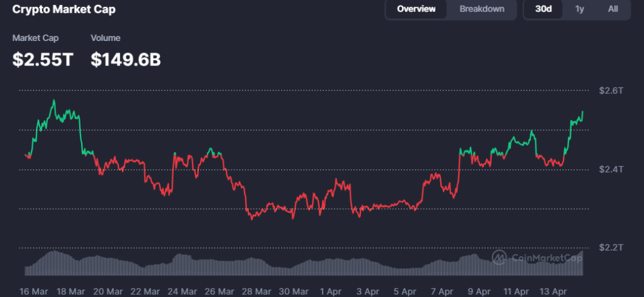Select the 30d time range
This screenshot has height=297, width=644.
pyautogui.click(x=543, y=9)
